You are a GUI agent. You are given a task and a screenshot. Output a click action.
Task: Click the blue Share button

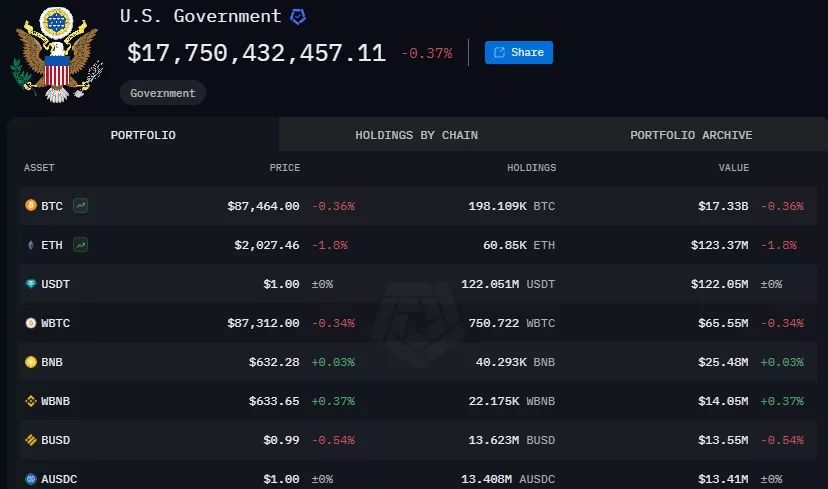pos(519,52)
